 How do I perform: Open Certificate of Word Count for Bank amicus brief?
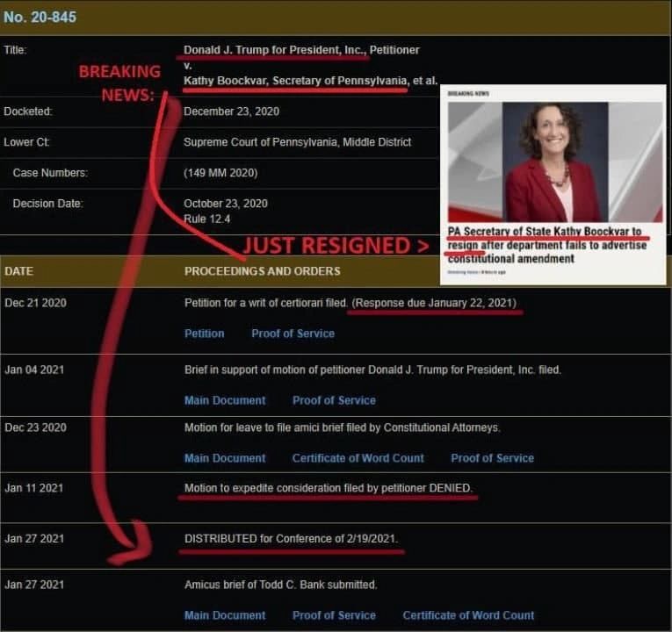[x=468, y=615]
